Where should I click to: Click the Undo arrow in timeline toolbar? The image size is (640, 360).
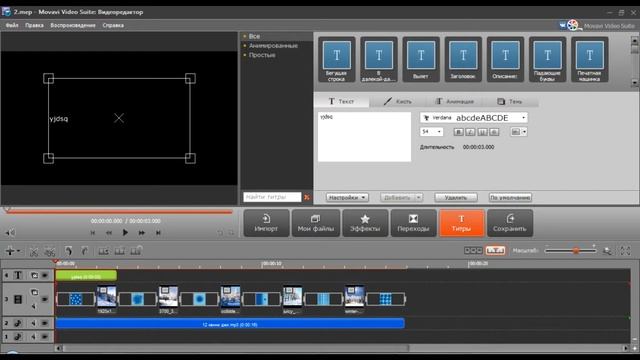[x=69, y=251]
